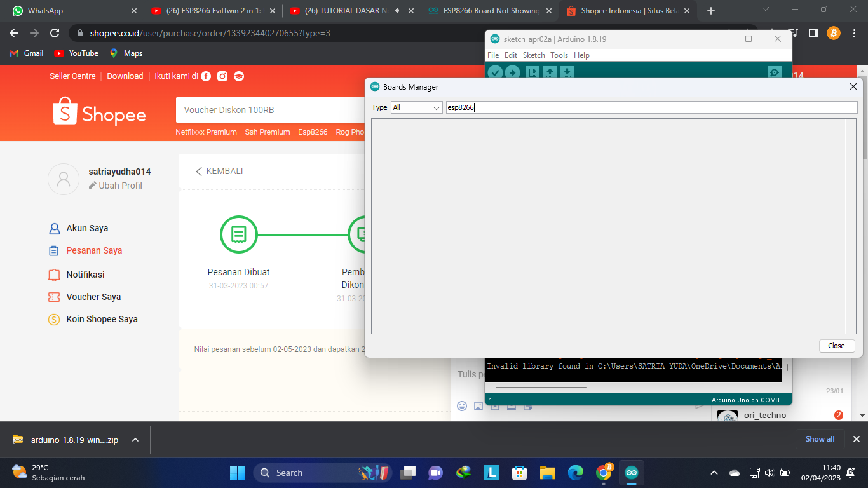This screenshot has height=488, width=868.
Task: Click the Close button in Boards Manager
Action: [837, 346]
